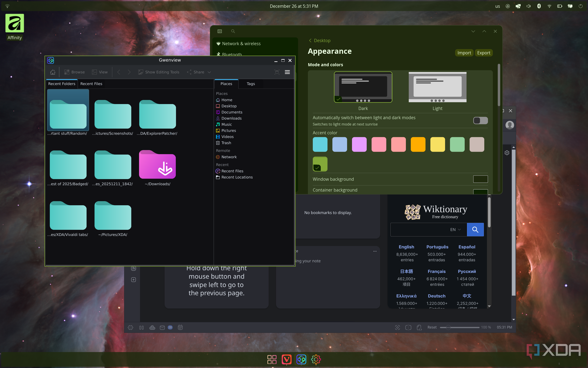This screenshot has width=588, height=368.
Task: Open Wiktionary language EN dropdown
Action: point(455,230)
